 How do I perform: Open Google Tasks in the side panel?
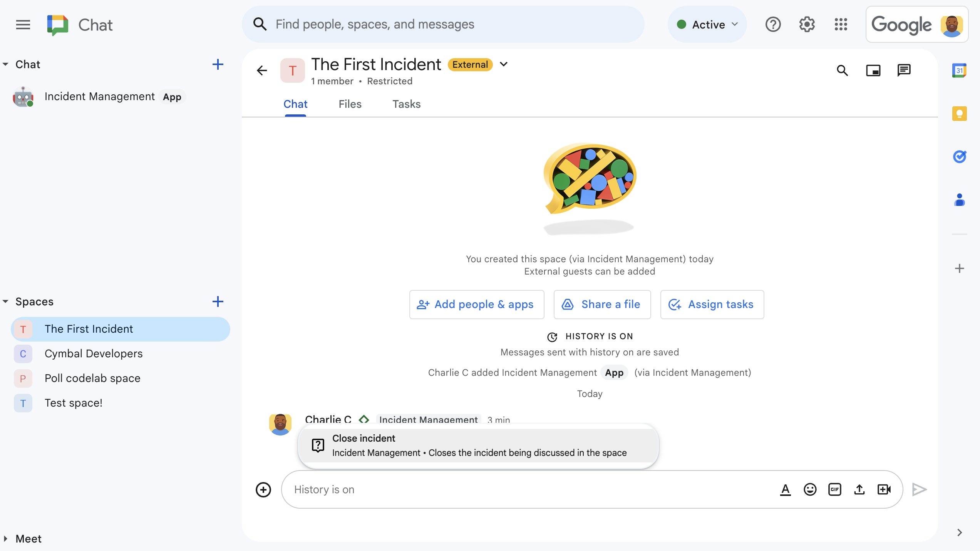point(959,157)
